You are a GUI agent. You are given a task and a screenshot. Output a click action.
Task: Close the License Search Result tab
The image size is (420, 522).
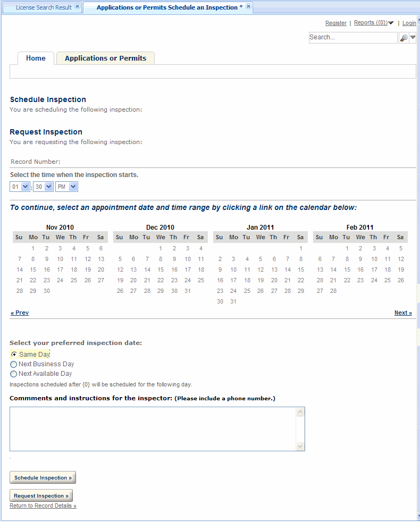click(x=77, y=7)
